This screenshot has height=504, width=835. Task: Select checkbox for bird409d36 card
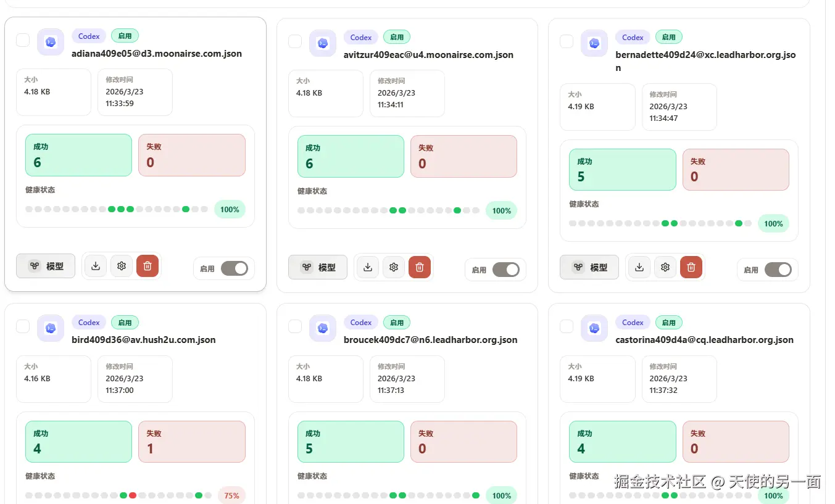click(23, 326)
